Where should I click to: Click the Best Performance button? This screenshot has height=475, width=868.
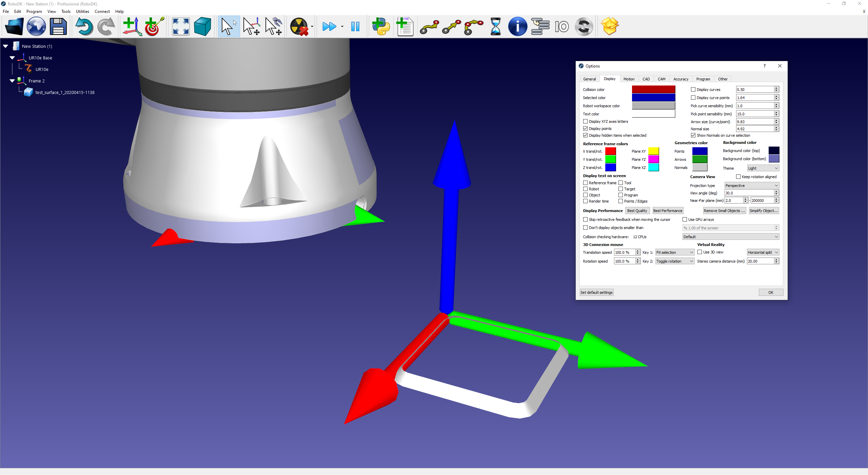click(668, 211)
